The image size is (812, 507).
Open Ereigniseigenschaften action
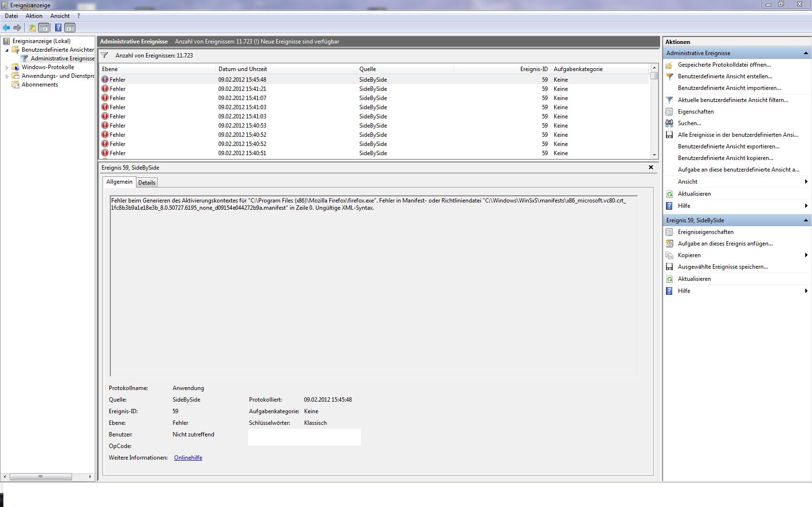pos(705,232)
